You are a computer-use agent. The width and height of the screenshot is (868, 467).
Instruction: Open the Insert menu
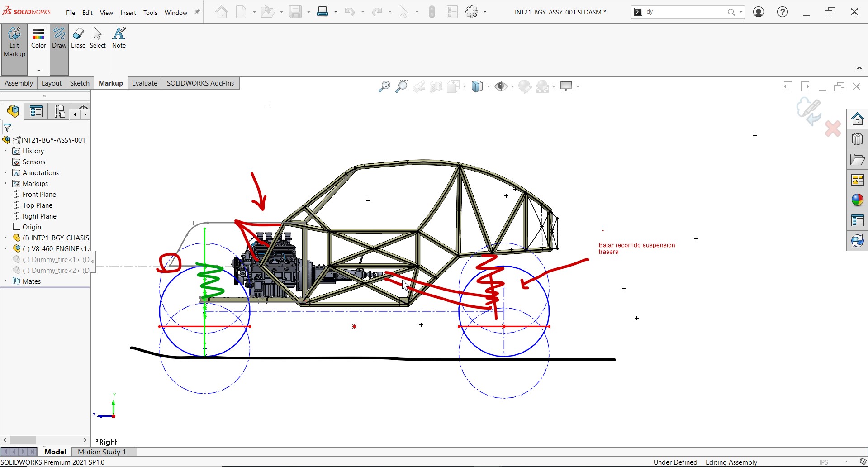pos(128,13)
